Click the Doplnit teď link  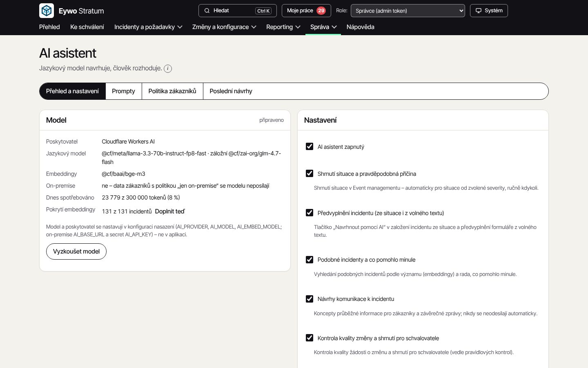coord(170,211)
